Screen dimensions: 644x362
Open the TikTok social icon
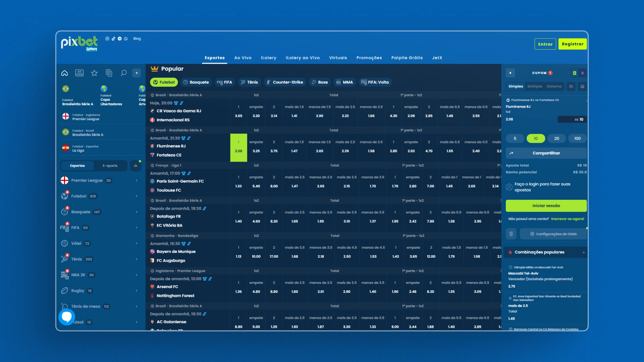[113, 39]
